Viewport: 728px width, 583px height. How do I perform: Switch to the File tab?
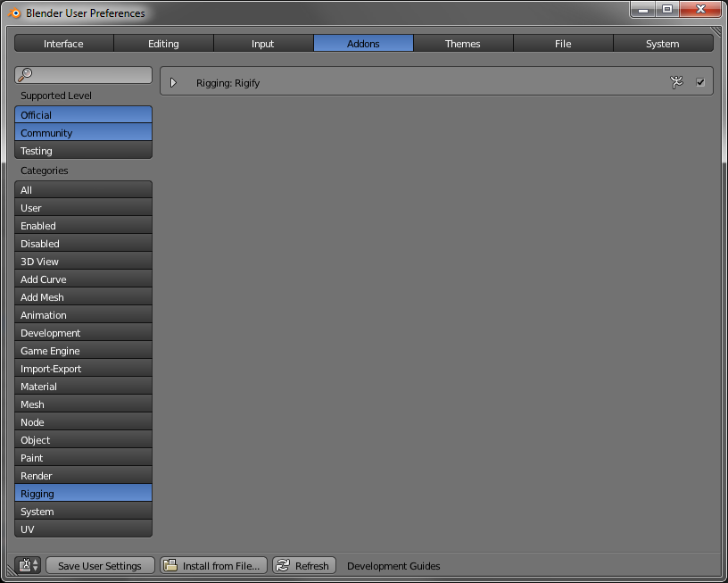click(x=563, y=43)
